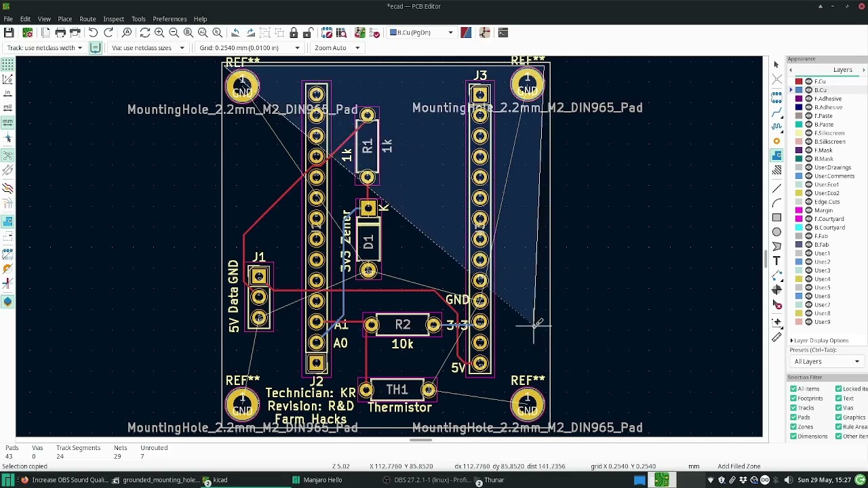Open the Track width dropdown
This screenshot has width=868, height=488.
(44, 47)
